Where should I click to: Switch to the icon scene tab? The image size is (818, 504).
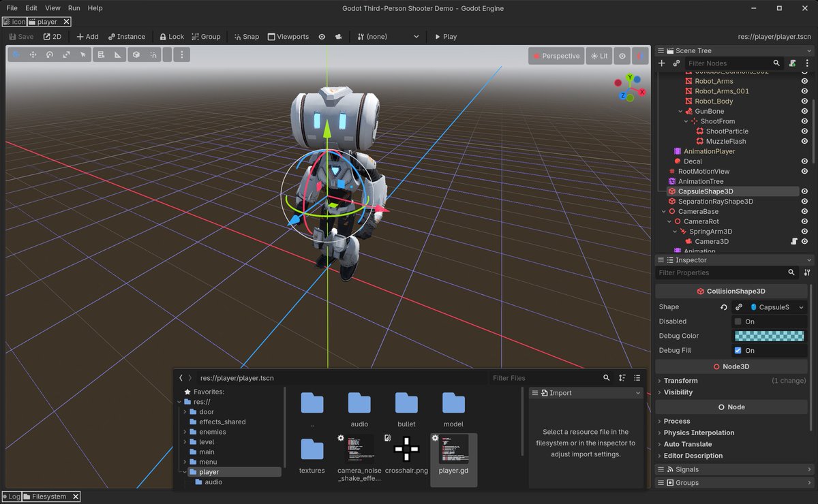14,22
